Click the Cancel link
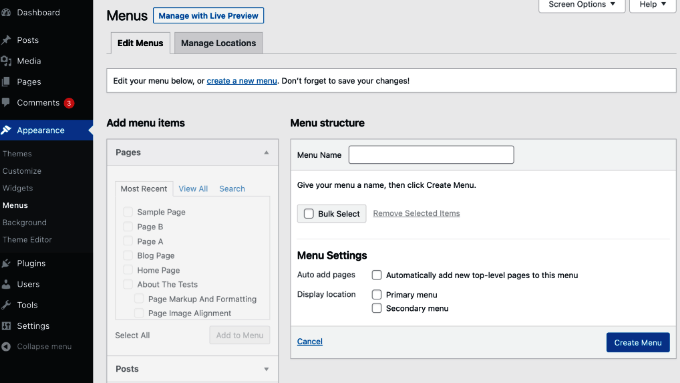 pos(310,341)
